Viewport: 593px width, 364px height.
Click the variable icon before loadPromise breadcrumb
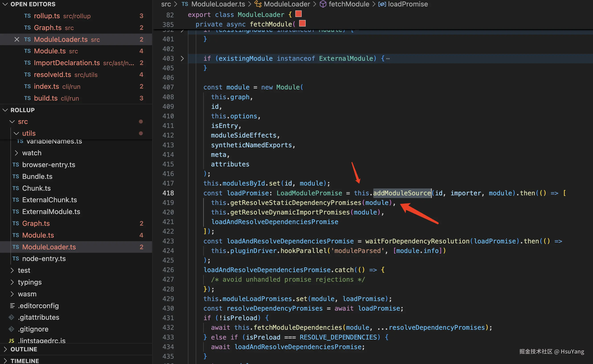[382, 4]
